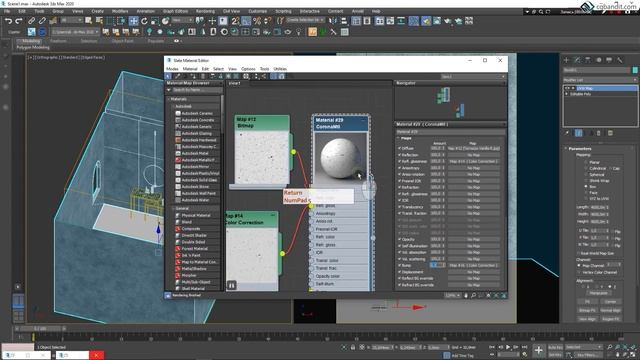Viewport: 640px width, 360px height.
Task: Click the Align tool icon
Action: point(344,21)
